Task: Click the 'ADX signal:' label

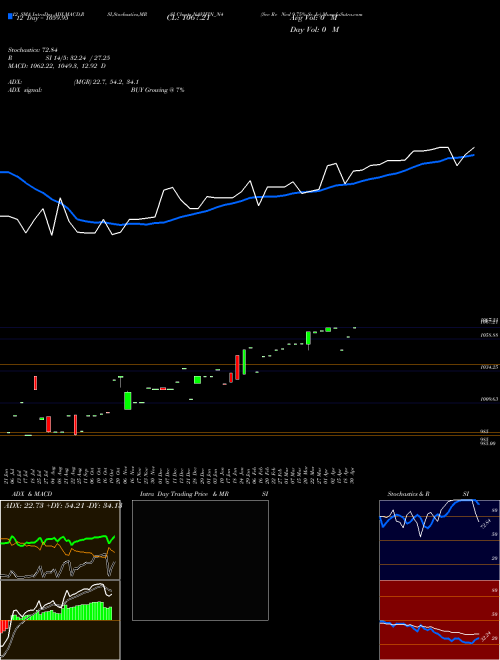Action: [25, 90]
